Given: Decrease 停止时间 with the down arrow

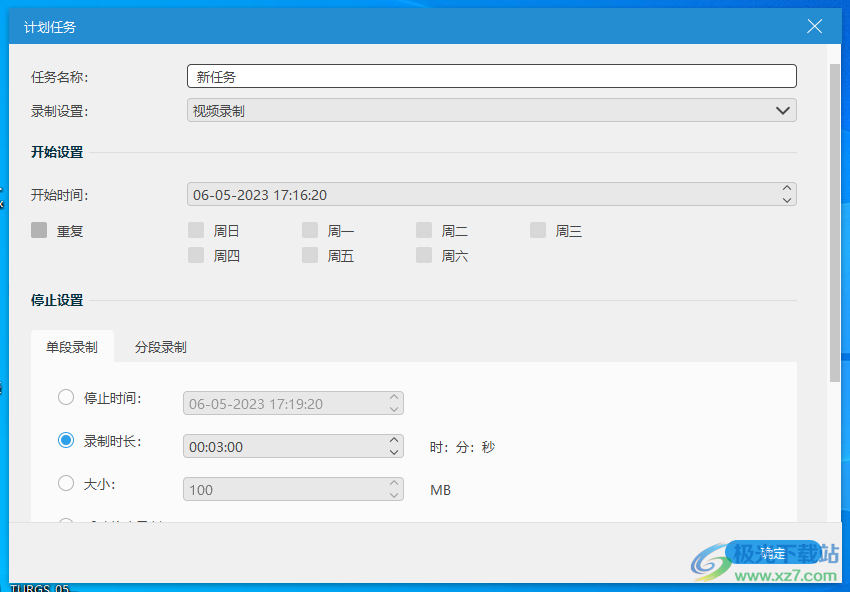Looking at the screenshot, I should 394,409.
